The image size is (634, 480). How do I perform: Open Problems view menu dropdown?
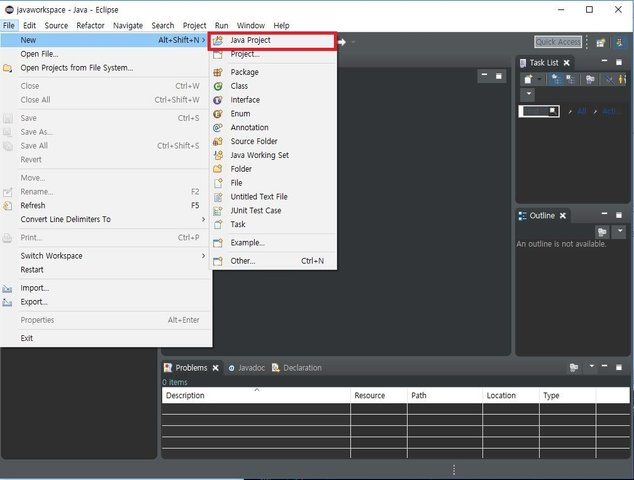592,366
